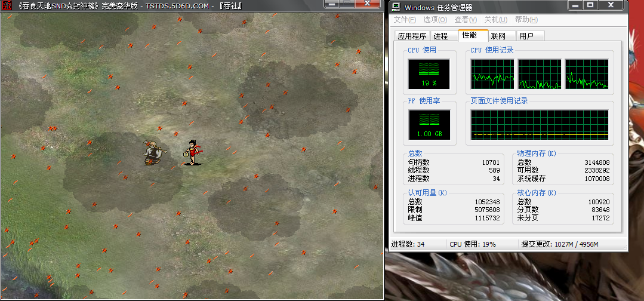Click status bar 提交更改: 1027M / 4956M
The image size is (644, 301).
[560, 244]
